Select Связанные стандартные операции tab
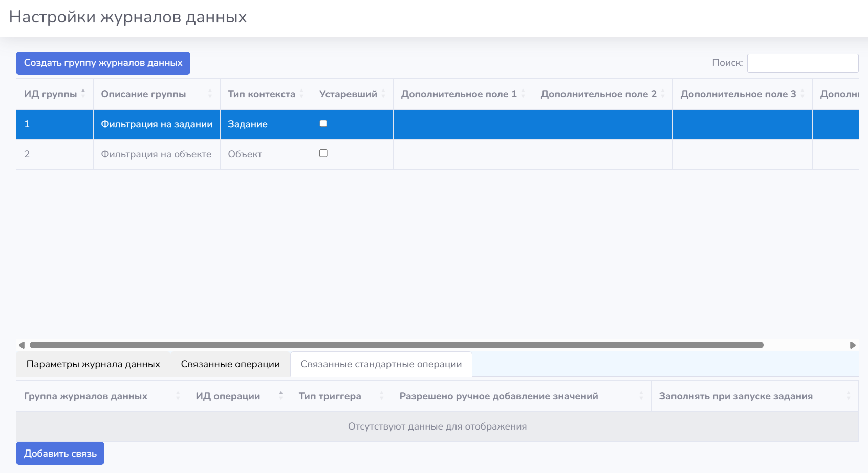 (x=381, y=364)
